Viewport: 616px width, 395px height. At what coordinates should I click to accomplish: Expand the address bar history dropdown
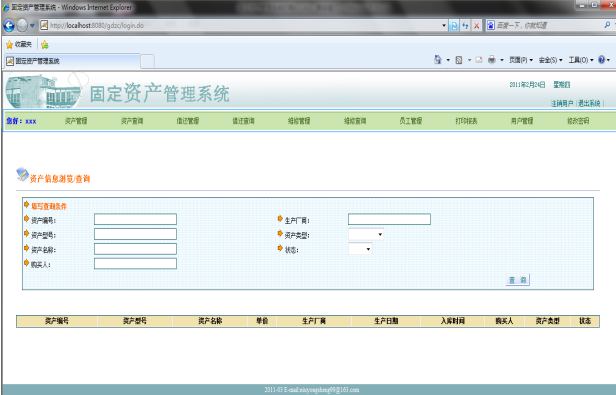tap(444, 26)
